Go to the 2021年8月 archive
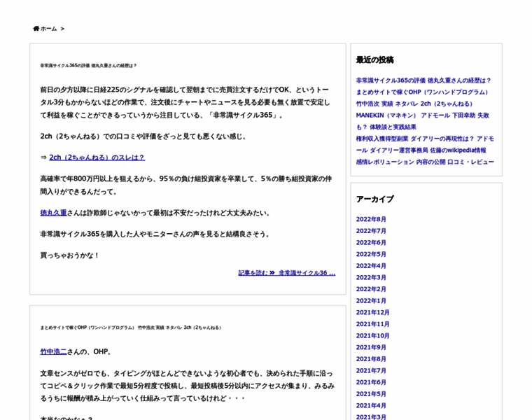This screenshot has height=420, width=532. coord(371,359)
